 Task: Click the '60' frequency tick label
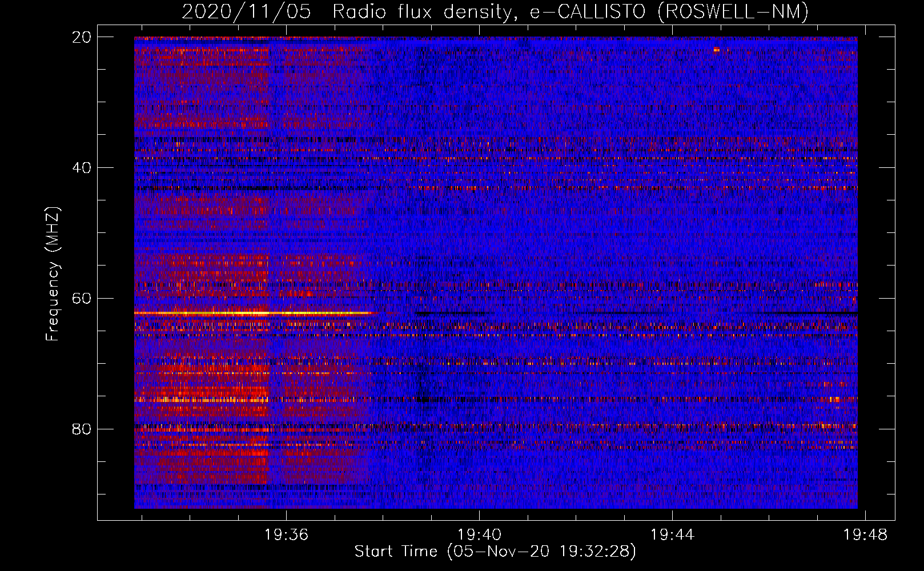point(81,299)
